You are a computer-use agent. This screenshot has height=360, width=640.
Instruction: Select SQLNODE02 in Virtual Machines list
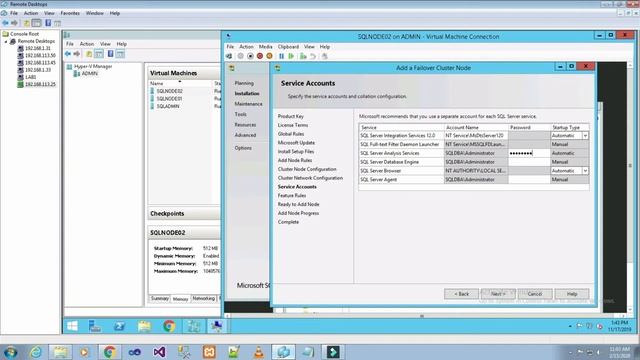(170, 91)
